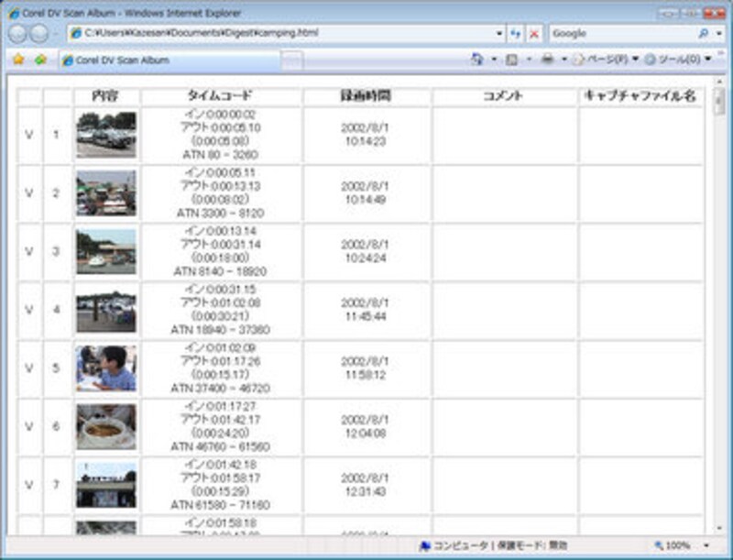Click the Add to Favorites icon
The image size is (733, 560).
[39, 60]
